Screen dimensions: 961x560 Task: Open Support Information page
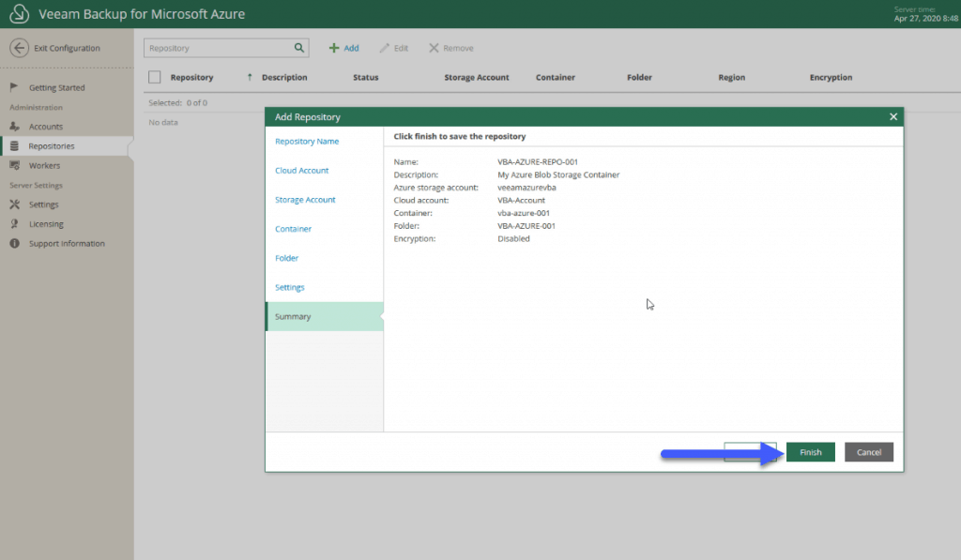pyautogui.click(x=67, y=243)
